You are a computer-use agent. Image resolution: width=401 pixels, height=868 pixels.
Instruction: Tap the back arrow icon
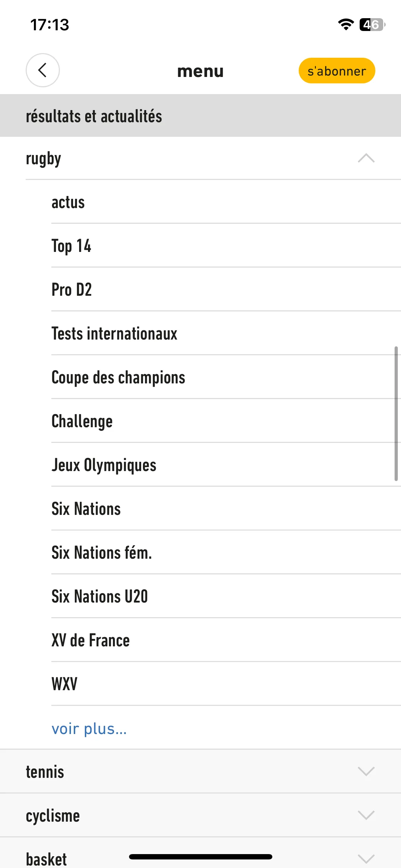pyautogui.click(x=42, y=70)
